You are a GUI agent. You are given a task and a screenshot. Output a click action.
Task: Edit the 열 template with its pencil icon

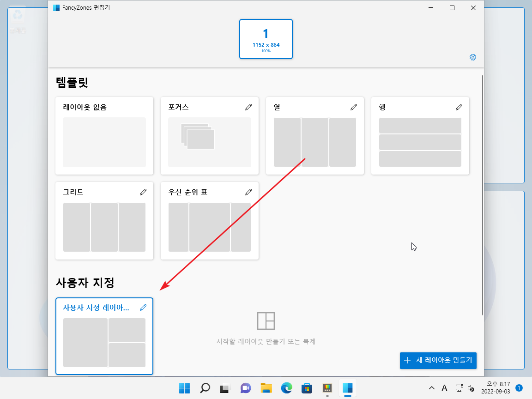click(354, 107)
